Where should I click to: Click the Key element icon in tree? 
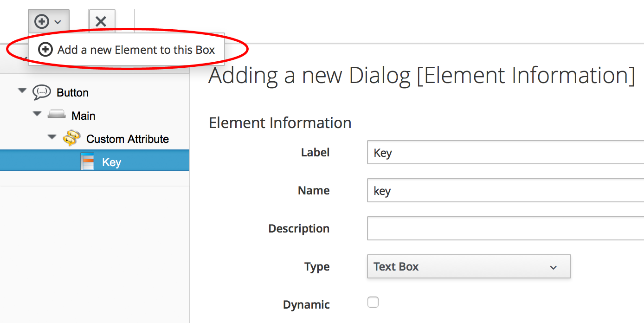click(x=87, y=162)
